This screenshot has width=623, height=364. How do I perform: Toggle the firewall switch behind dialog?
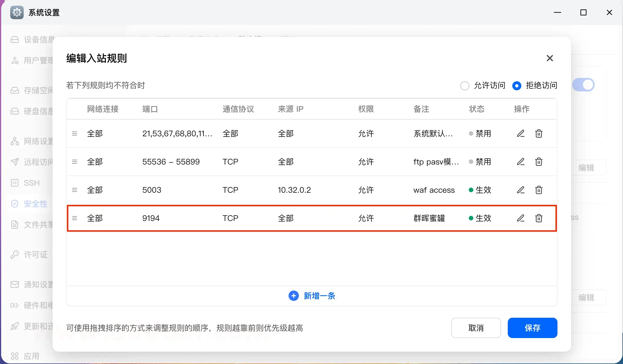(583, 85)
